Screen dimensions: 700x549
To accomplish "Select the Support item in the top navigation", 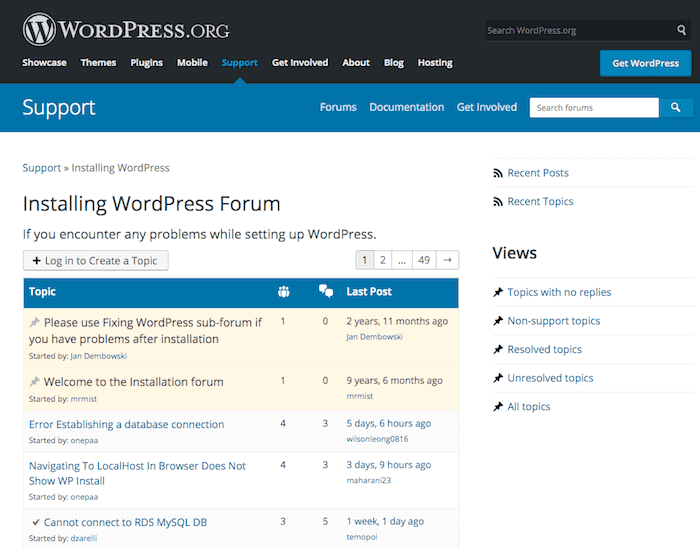I will pos(240,62).
